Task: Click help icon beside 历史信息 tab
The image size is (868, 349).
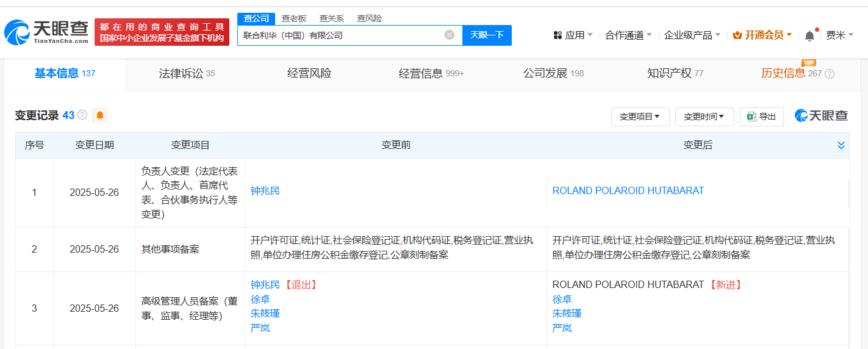Action: click(830, 74)
